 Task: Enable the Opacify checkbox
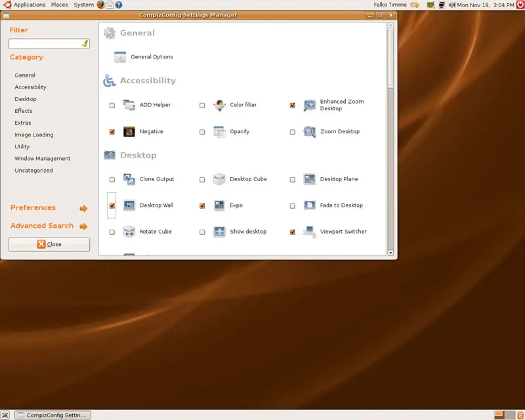[x=202, y=132]
